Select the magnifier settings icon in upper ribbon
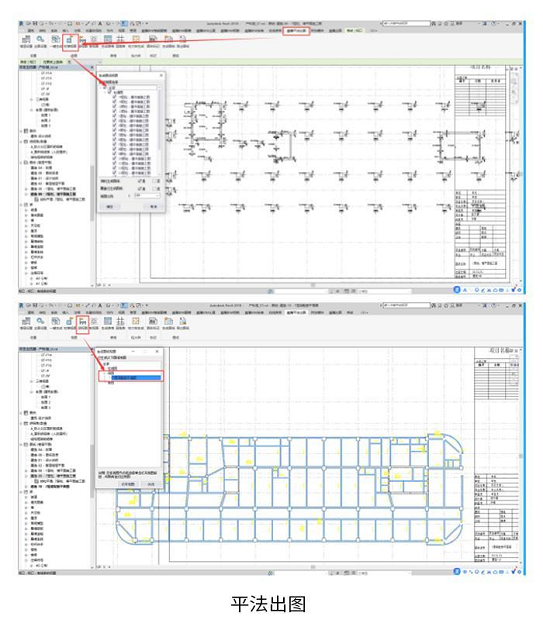This screenshot has height=630, width=543. 41,41
